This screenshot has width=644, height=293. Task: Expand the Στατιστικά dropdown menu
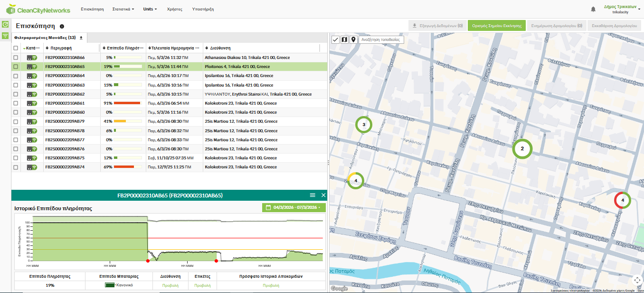123,9
